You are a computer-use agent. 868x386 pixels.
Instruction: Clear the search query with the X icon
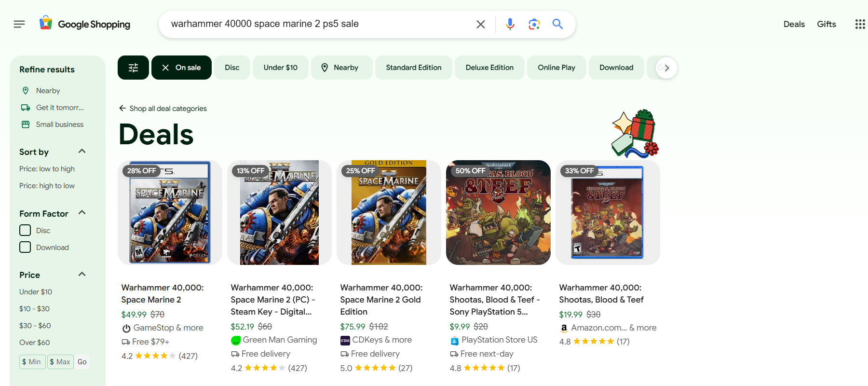tap(480, 24)
